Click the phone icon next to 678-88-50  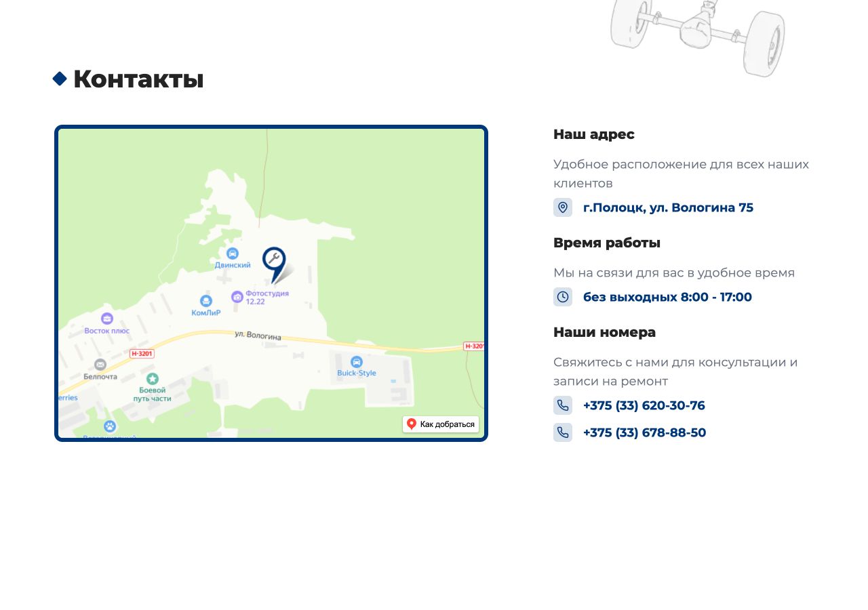[x=563, y=432]
